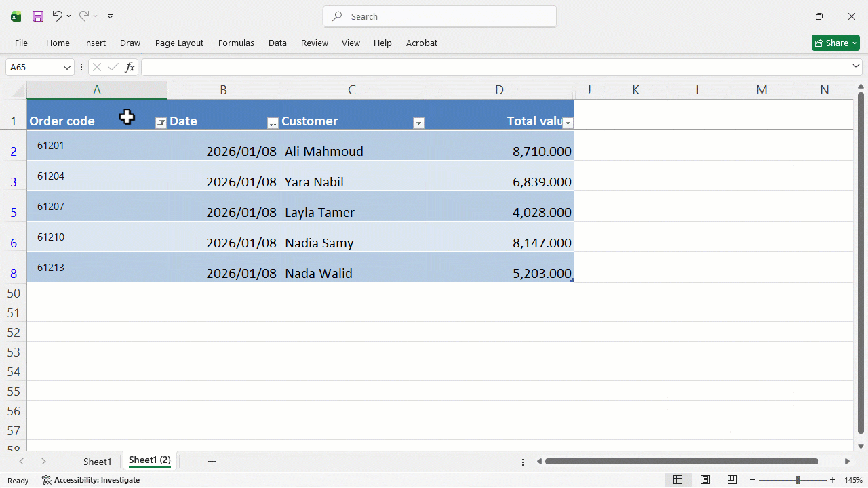Click the formula bar Cancel X icon
This screenshot has width=868, height=488.
click(x=97, y=67)
